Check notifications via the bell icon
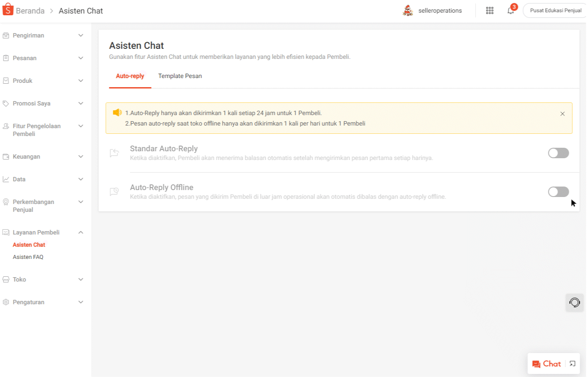588x377 pixels. [x=510, y=10]
